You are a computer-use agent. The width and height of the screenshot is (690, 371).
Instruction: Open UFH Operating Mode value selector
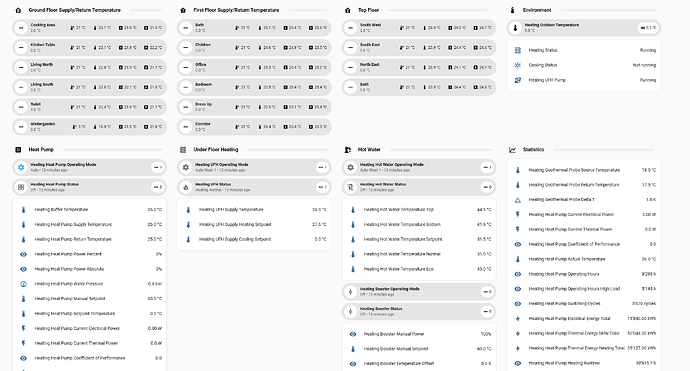click(x=322, y=167)
